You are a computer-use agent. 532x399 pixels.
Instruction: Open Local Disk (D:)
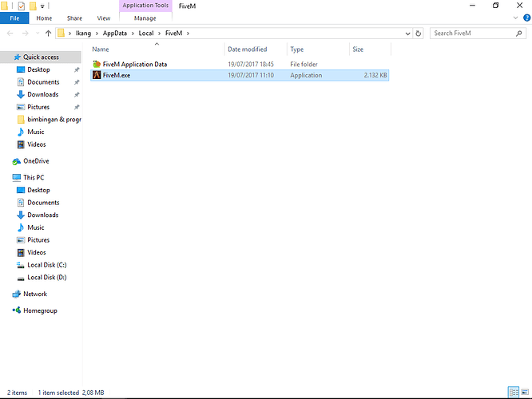pos(47,277)
